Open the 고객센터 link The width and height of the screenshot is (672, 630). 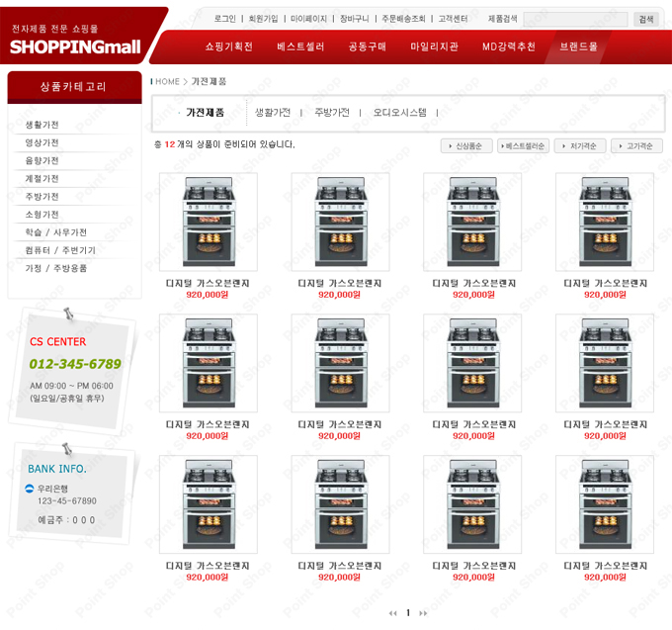[x=453, y=19]
